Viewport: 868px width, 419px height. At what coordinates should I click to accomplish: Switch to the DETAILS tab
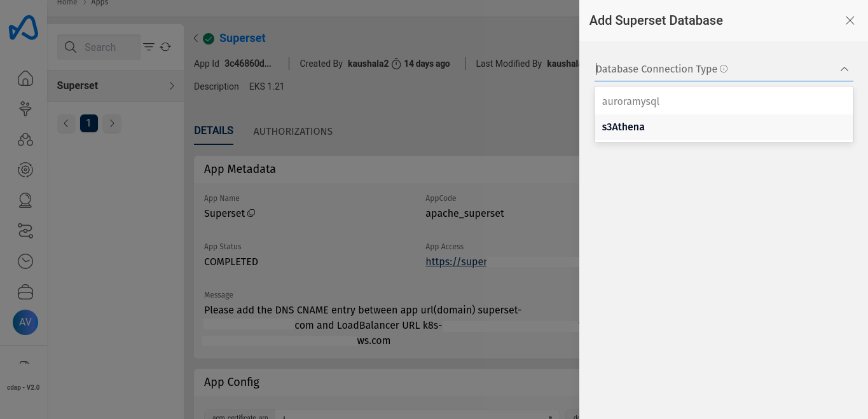214,131
